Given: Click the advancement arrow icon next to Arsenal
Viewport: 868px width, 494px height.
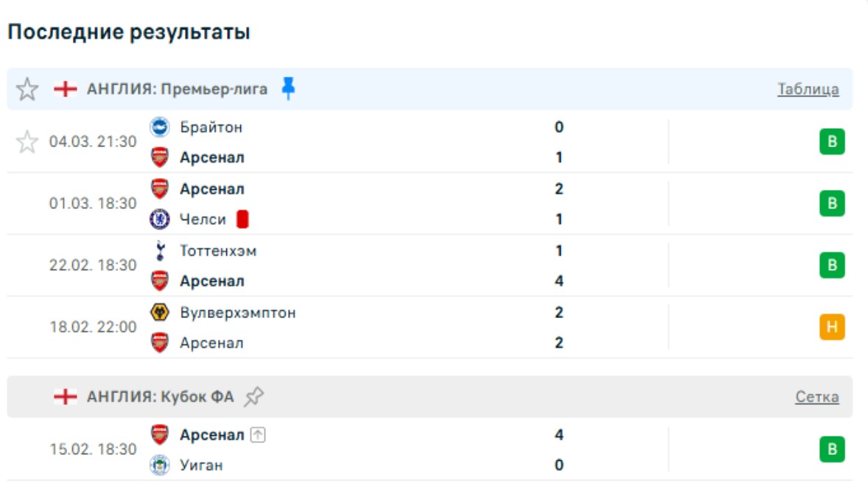Looking at the screenshot, I should [258, 435].
